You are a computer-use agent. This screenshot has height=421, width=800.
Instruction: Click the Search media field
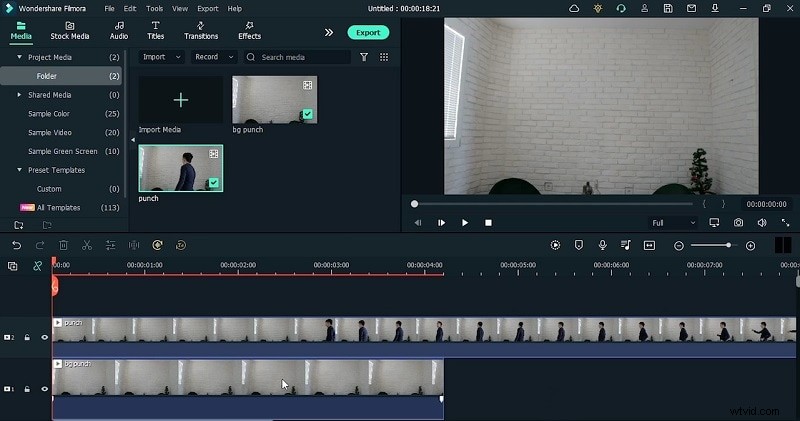[x=297, y=57]
